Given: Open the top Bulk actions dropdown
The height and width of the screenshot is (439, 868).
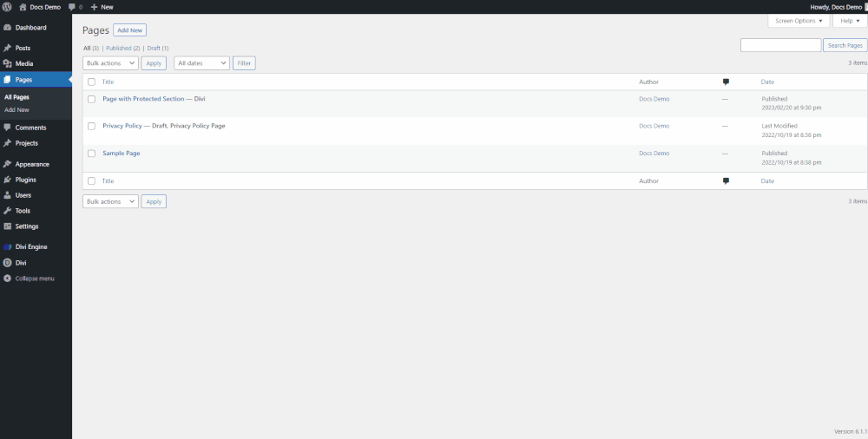Looking at the screenshot, I should point(110,63).
